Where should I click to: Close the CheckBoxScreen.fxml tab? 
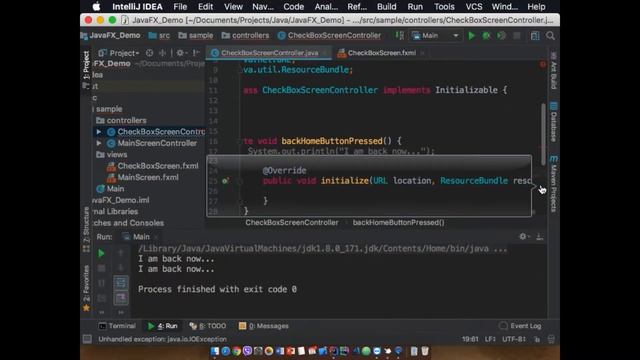pyautogui.click(x=423, y=53)
